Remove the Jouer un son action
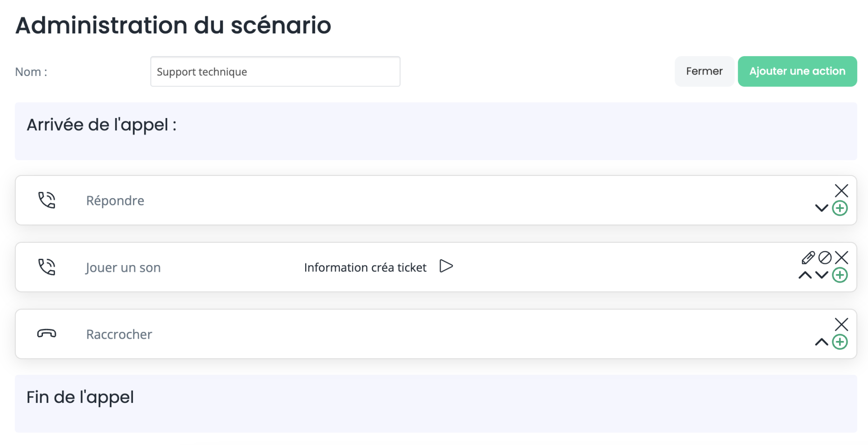 pyautogui.click(x=841, y=258)
